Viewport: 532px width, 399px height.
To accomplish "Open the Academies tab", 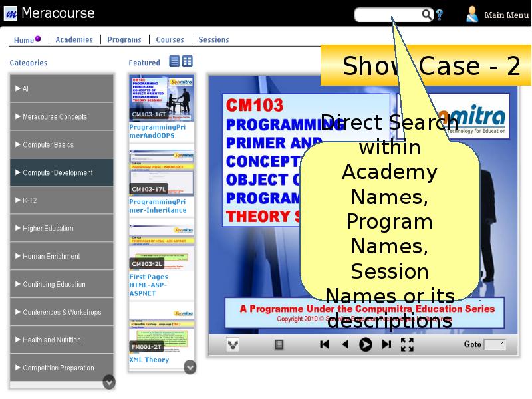I will coord(74,40).
